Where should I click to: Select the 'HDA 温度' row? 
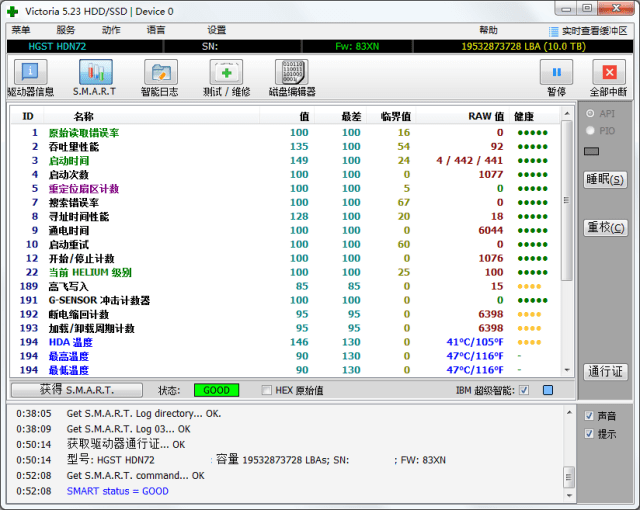[285, 342]
